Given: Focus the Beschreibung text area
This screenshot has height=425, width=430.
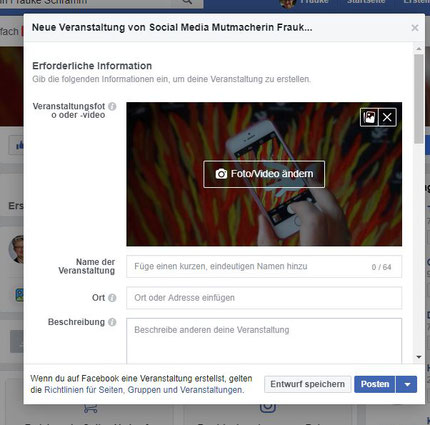Looking at the screenshot, I should pos(264,341).
